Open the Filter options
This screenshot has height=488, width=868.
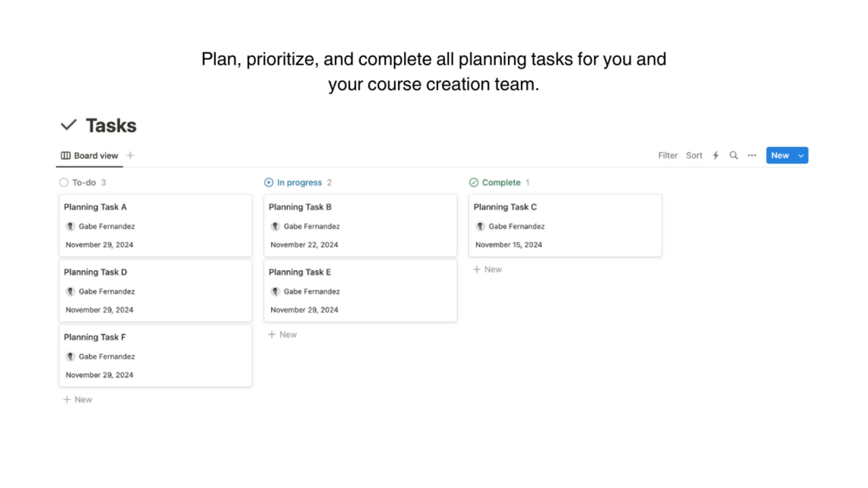[x=668, y=155]
